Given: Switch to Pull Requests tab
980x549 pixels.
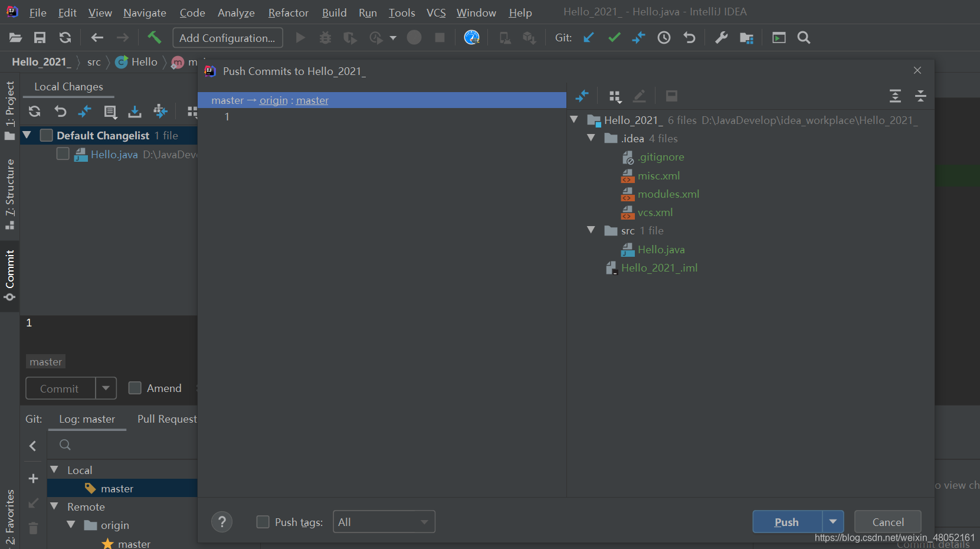Looking at the screenshot, I should (x=167, y=419).
